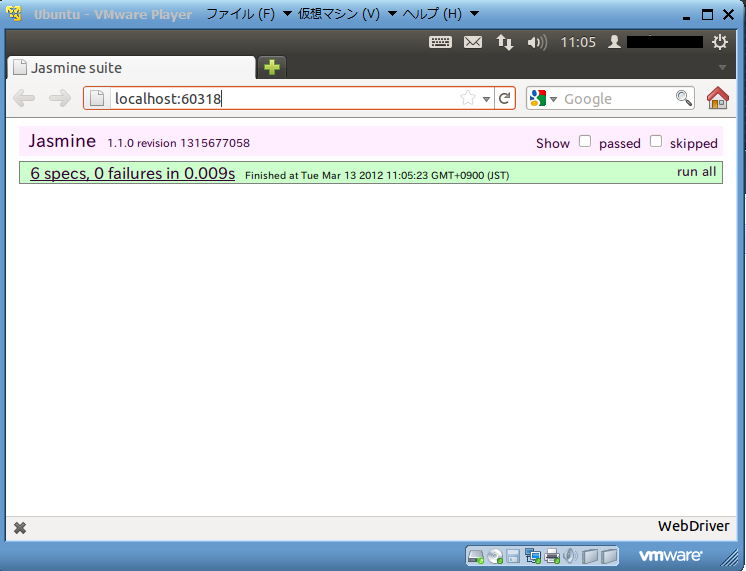The image size is (746, 571).
Task: Enable the skipped checkbox
Action: click(x=656, y=141)
